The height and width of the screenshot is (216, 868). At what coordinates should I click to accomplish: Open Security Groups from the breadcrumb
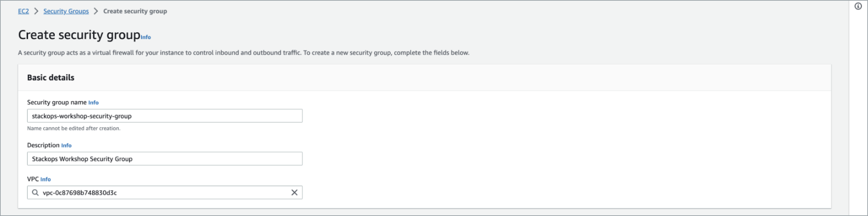coord(66,11)
